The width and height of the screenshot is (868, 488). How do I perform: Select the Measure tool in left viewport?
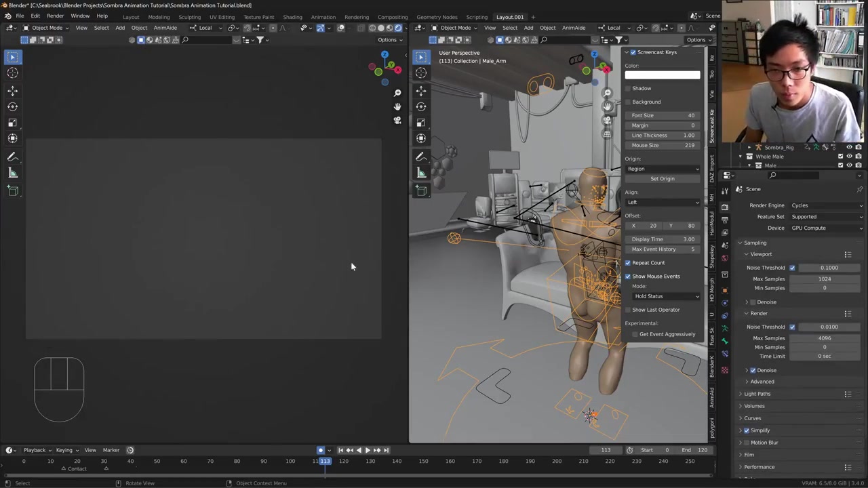(x=12, y=173)
